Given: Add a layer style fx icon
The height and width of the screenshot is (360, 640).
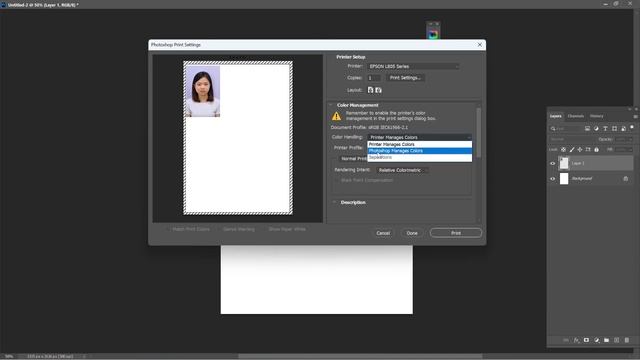Looking at the screenshot, I should click(x=576, y=340).
